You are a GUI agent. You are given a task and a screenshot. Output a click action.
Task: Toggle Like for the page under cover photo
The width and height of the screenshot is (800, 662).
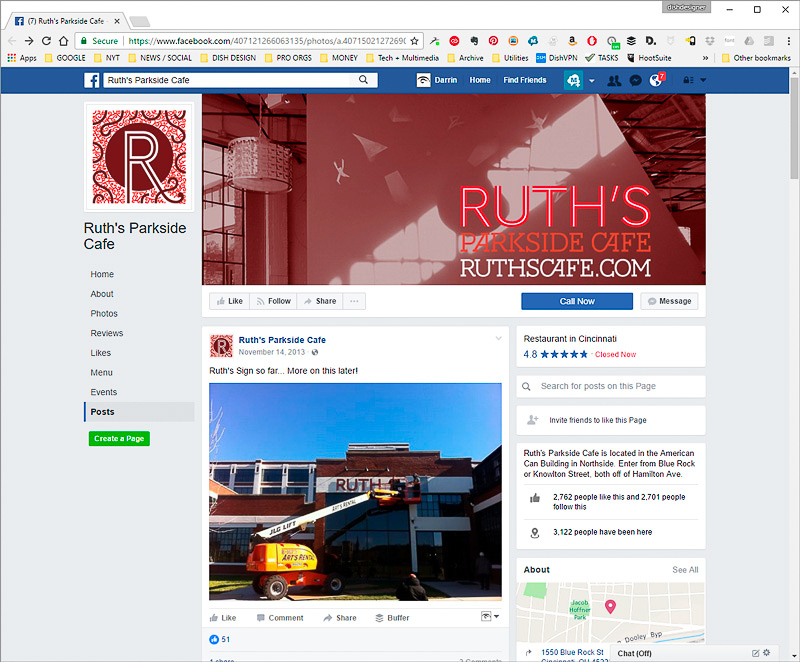pyautogui.click(x=228, y=301)
